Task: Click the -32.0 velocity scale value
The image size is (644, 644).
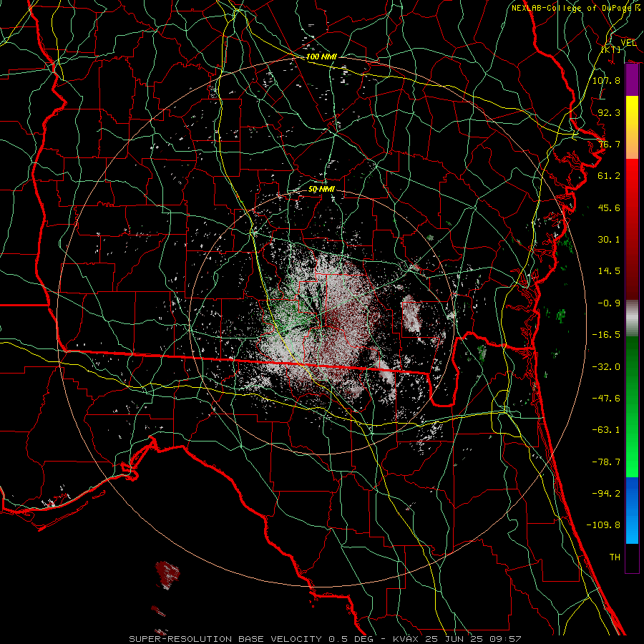Action: 606,367
